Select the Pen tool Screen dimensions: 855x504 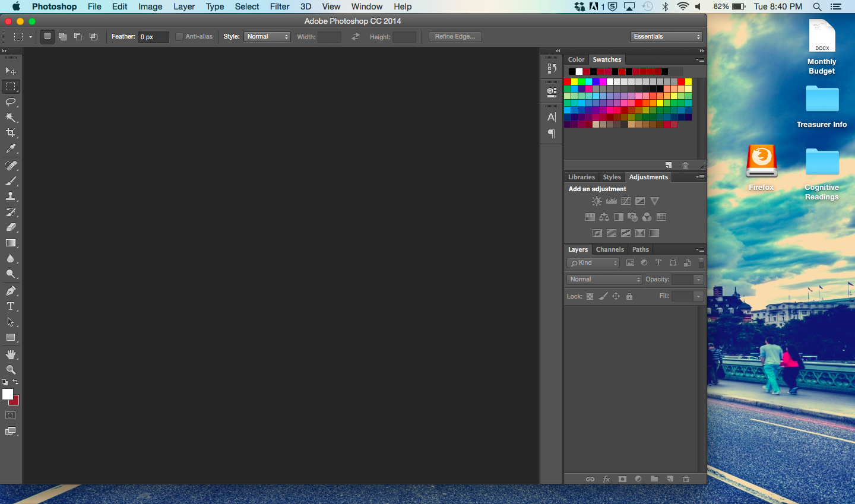(x=11, y=291)
